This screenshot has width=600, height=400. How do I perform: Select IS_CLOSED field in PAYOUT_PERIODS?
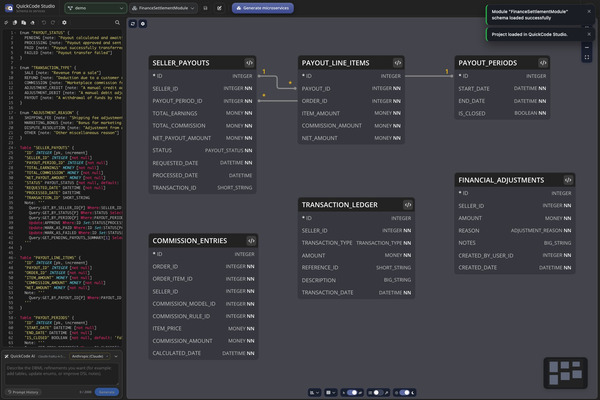point(502,113)
